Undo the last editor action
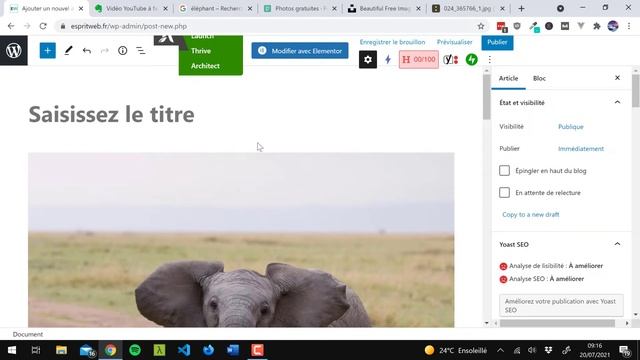 click(x=87, y=51)
